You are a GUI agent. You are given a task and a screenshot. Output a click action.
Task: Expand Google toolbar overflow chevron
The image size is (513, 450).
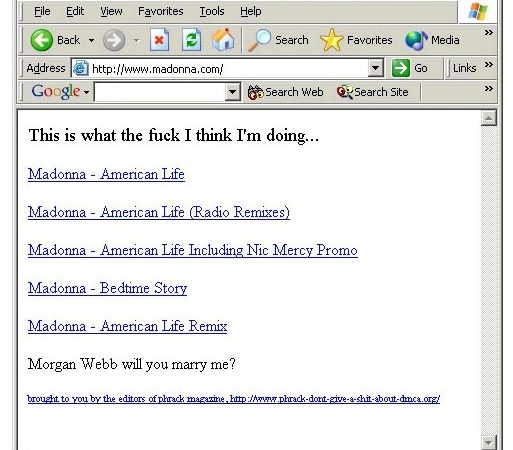(489, 88)
